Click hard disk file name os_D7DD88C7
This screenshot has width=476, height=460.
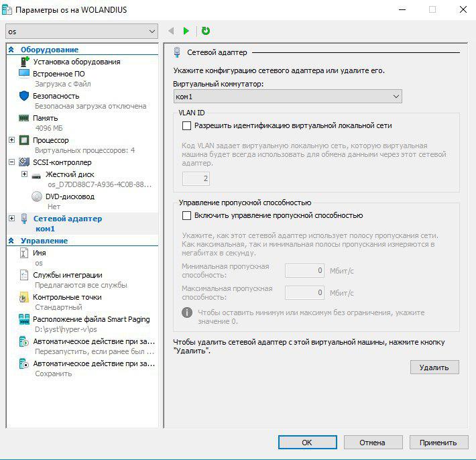(100, 184)
